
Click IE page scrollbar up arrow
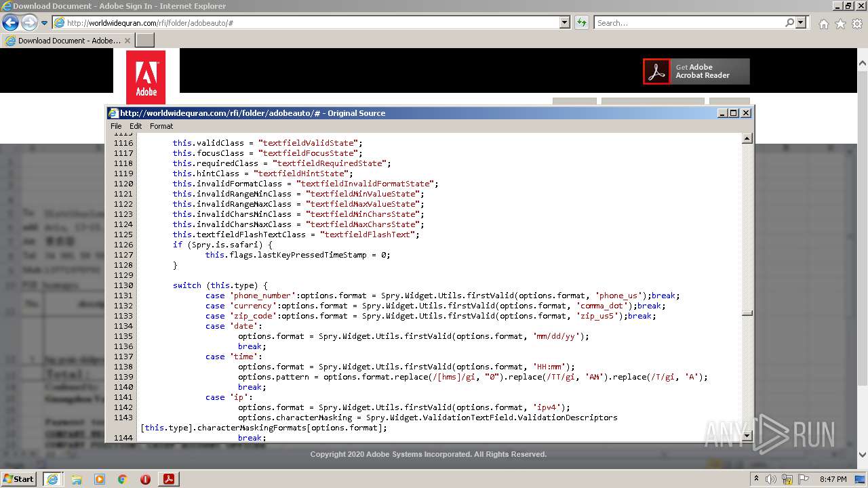(x=863, y=63)
